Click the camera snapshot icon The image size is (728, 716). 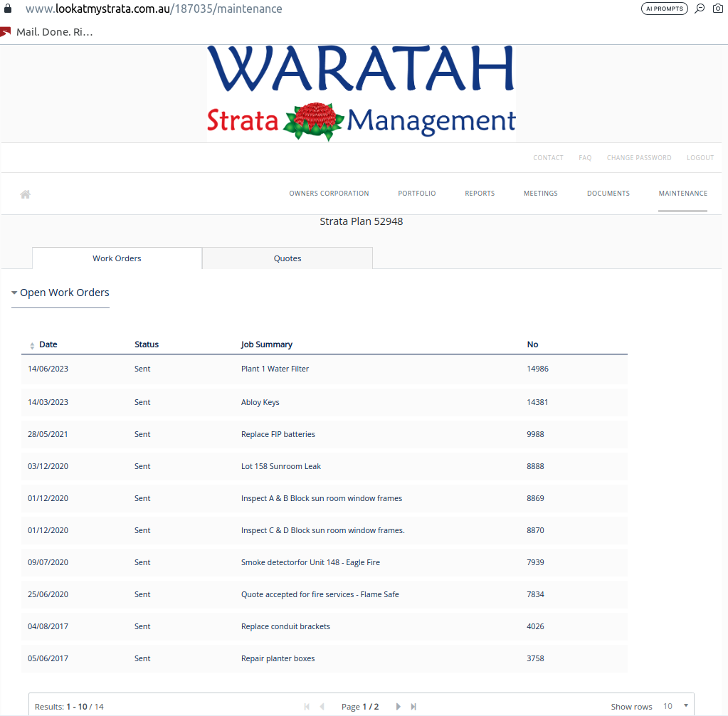click(x=718, y=9)
